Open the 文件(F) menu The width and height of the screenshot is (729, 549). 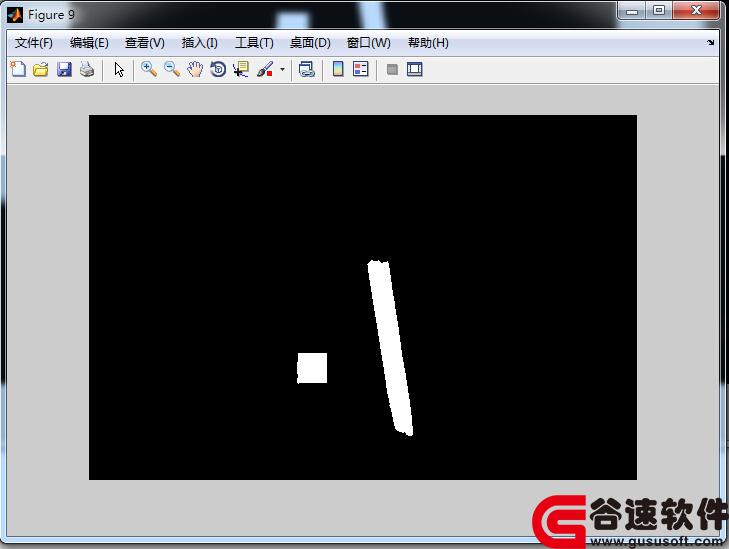click(x=33, y=43)
